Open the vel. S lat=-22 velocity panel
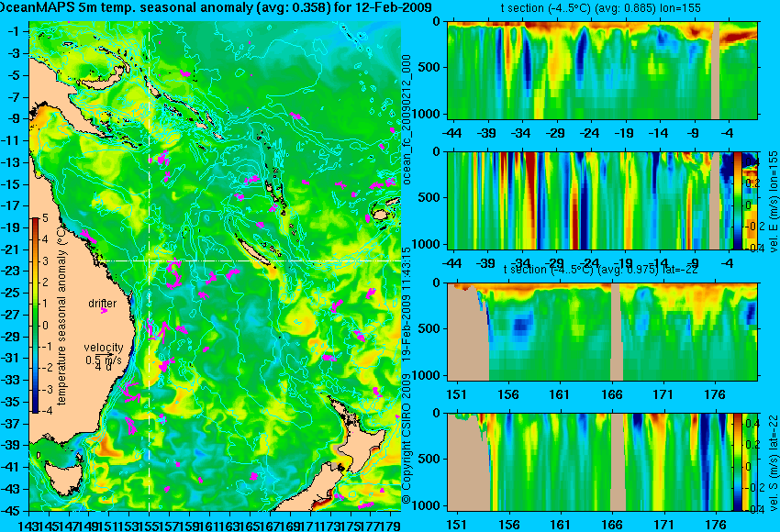The width and height of the screenshot is (780, 532). [590, 462]
